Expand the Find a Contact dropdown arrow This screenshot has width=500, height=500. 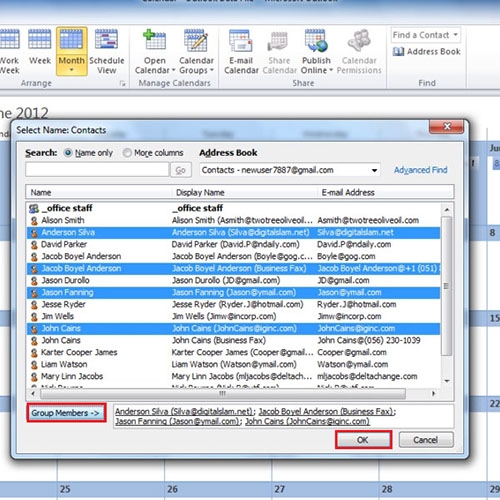point(455,35)
